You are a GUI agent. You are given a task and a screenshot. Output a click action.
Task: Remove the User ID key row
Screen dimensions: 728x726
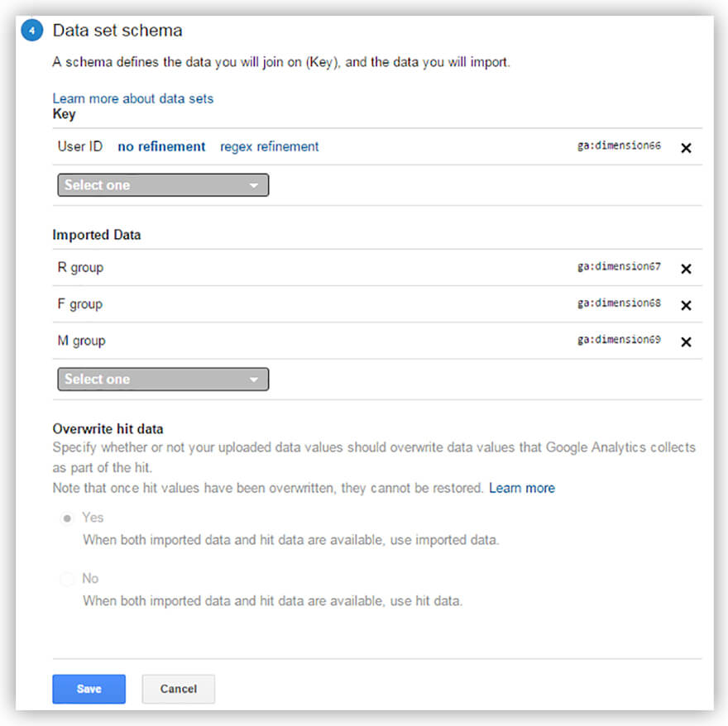[686, 148]
